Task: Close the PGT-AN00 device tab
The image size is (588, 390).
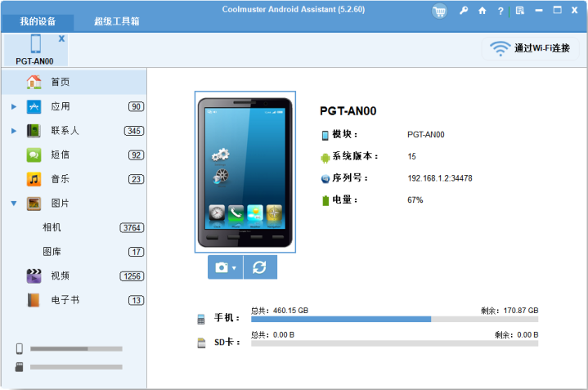Action: tap(61, 38)
